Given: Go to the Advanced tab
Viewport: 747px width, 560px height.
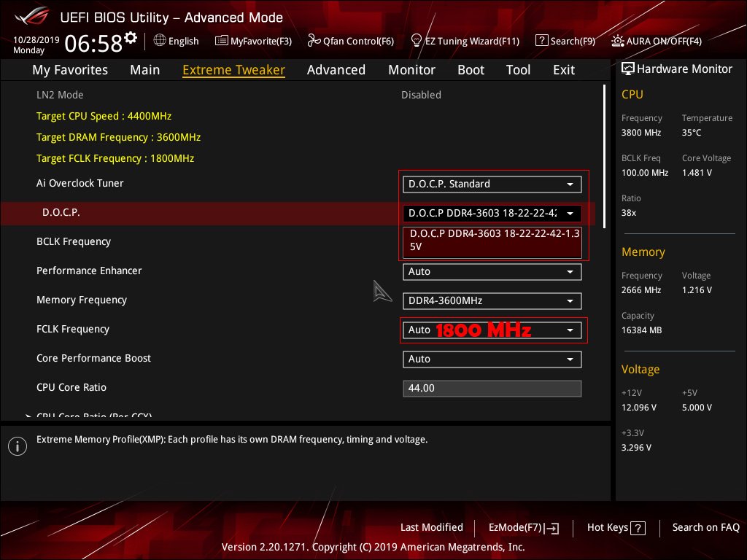Looking at the screenshot, I should [336, 70].
